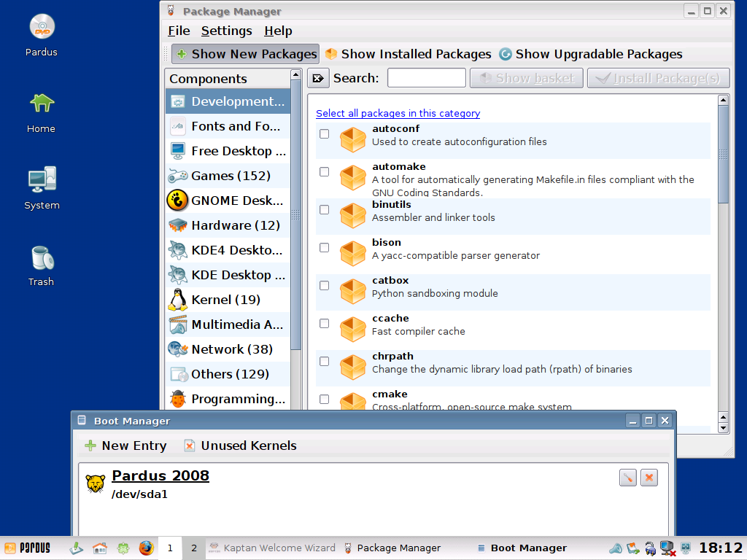Open network status tray icon
This screenshot has width=747, height=560.
tap(667, 548)
